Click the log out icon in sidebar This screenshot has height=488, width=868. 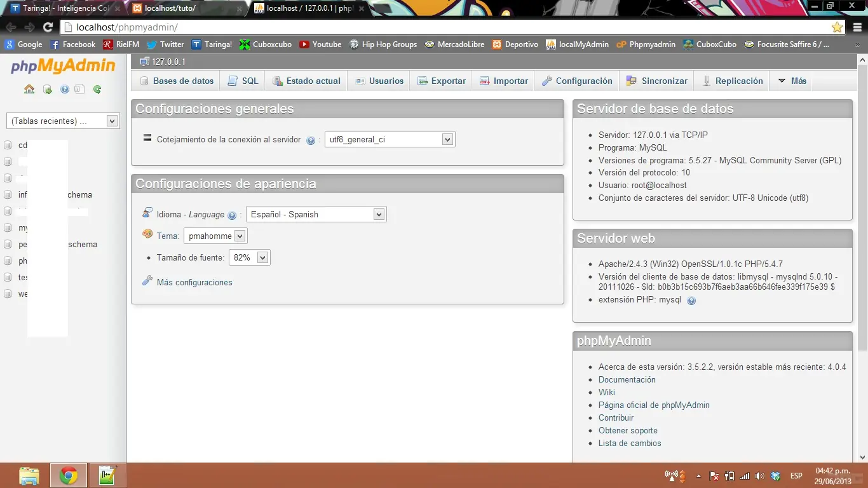[48, 90]
